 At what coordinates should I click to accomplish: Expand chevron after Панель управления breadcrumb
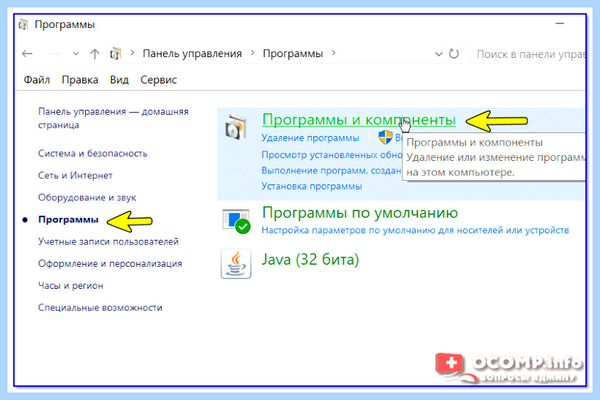point(252,53)
